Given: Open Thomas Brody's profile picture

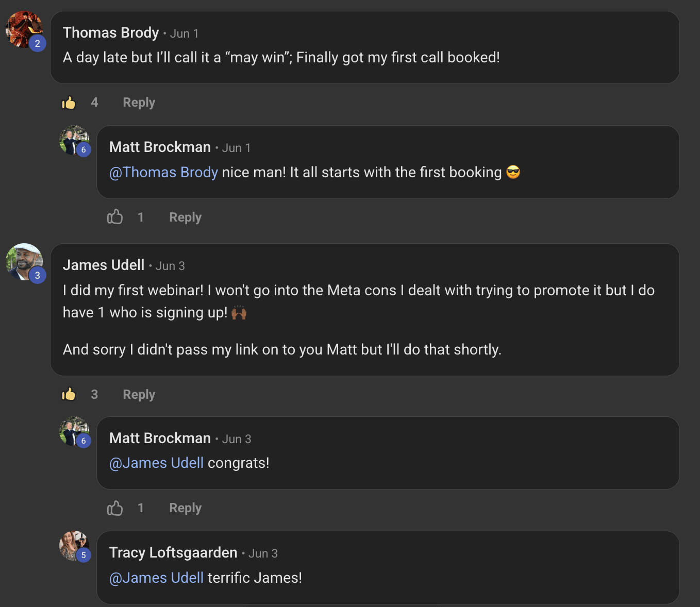Looking at the screenshot, I should [24, 29].
